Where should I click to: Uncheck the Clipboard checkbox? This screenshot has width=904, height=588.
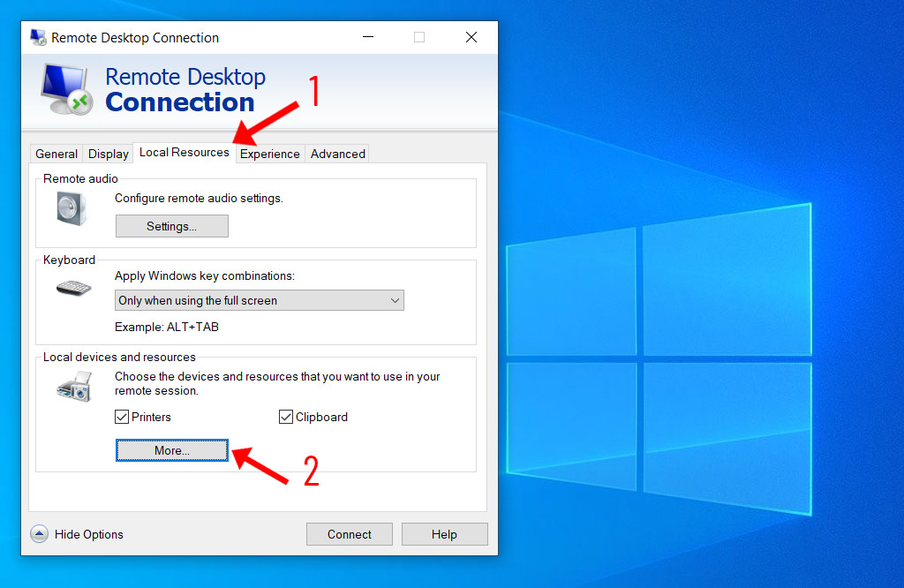pos(285,417)
